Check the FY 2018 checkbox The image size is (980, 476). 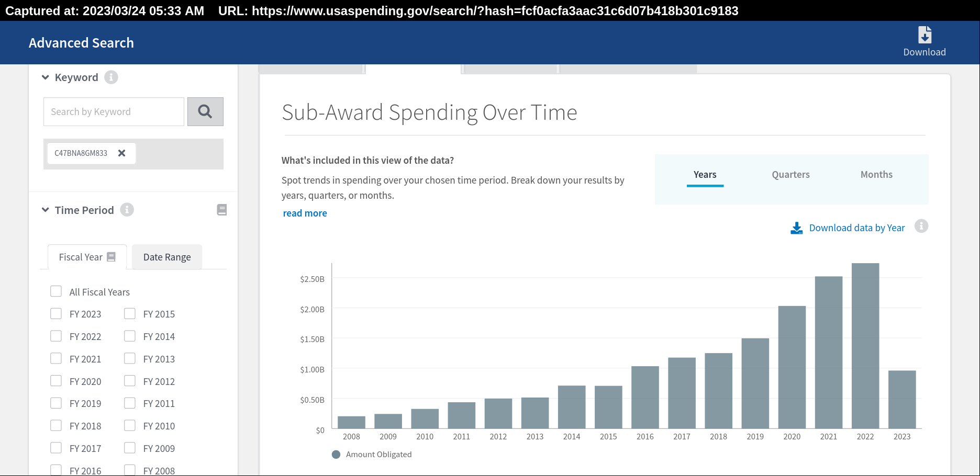click(x=56, y=425)
